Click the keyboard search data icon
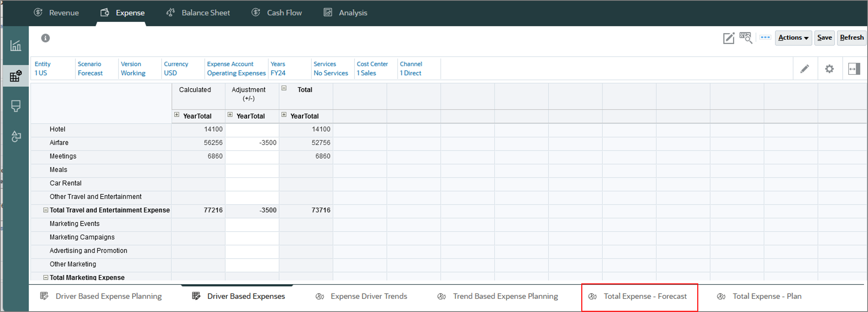This screenshot has height=312, width=868. click(x=746, y=38)
